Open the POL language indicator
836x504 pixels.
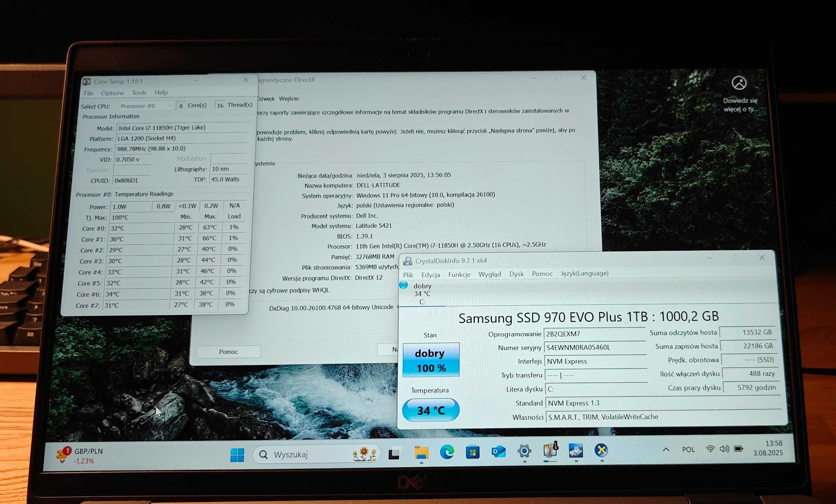pyautogui.click(x=688, y=449)
